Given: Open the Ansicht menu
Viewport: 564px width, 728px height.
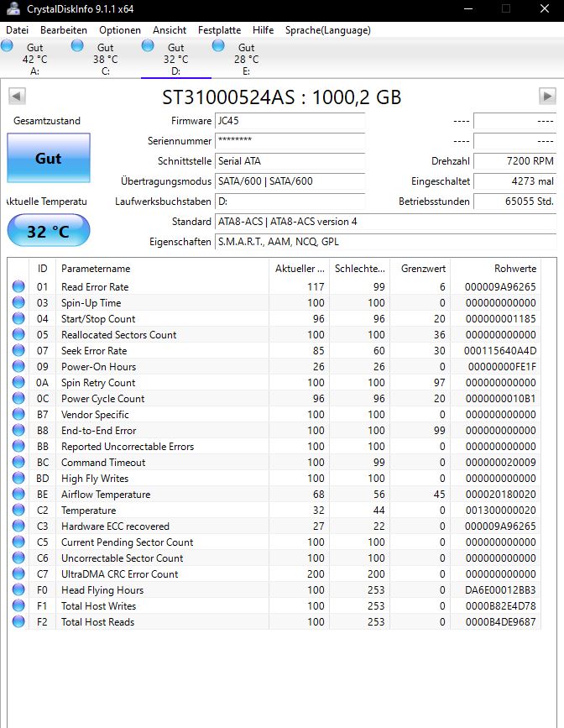Looking at the screenshot, I should pyautogui.click(x=170, y=30).
